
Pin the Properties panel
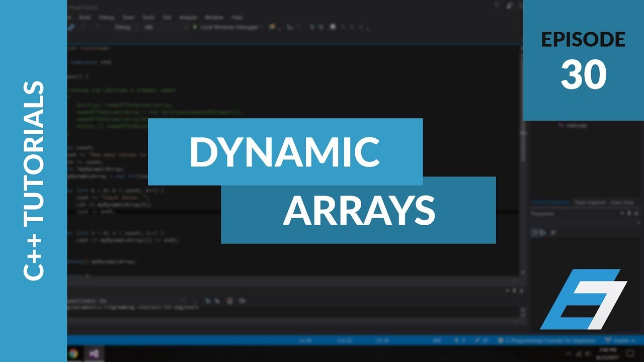pos(629,214)
